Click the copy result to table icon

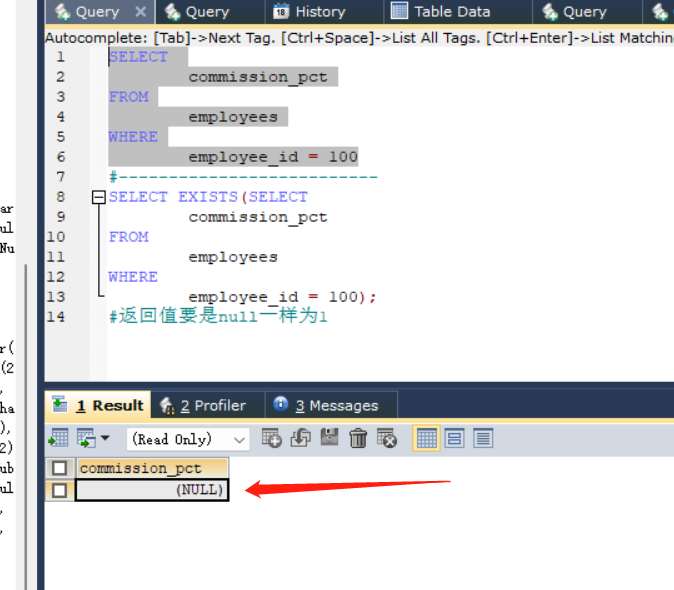tap(86, 439)
